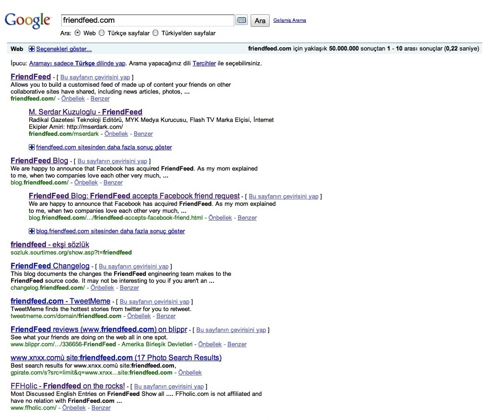Open the FriendFeed Changelog result title
Image resolution: width=504 pixels, height=420 pixels.
point(50,266)
